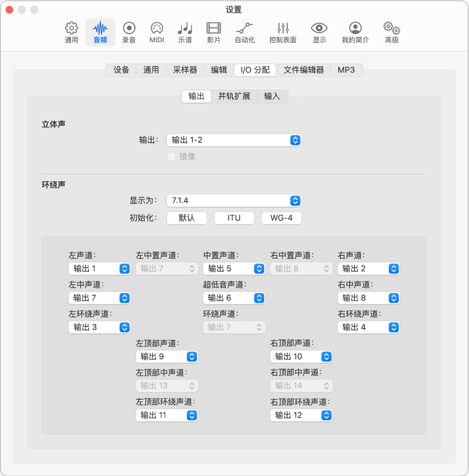Select the 输出 segment

[x=196, y=97]
